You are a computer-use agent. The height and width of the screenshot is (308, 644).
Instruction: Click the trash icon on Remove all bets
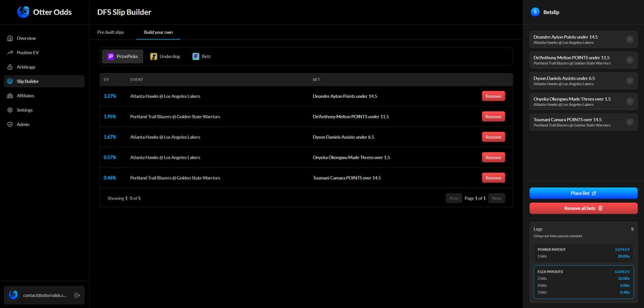601,208
